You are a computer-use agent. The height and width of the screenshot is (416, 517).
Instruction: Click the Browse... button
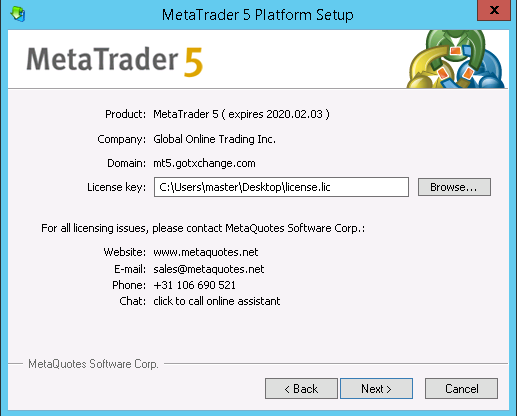(x=454, y=187)
